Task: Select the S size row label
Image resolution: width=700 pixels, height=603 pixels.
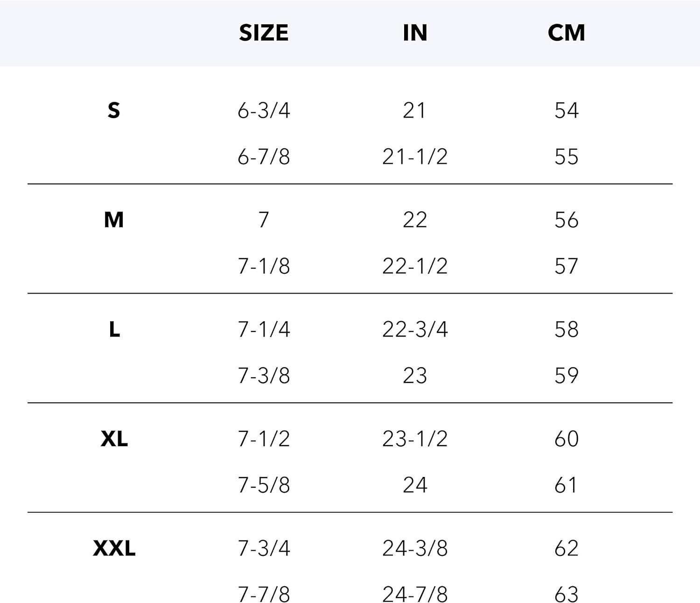Action: (114, 111)
